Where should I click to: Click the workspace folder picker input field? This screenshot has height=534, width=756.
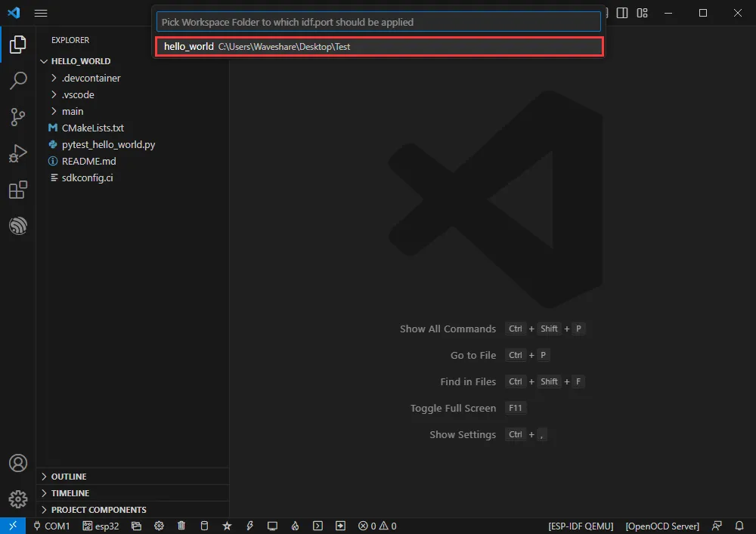coord(378,22)
